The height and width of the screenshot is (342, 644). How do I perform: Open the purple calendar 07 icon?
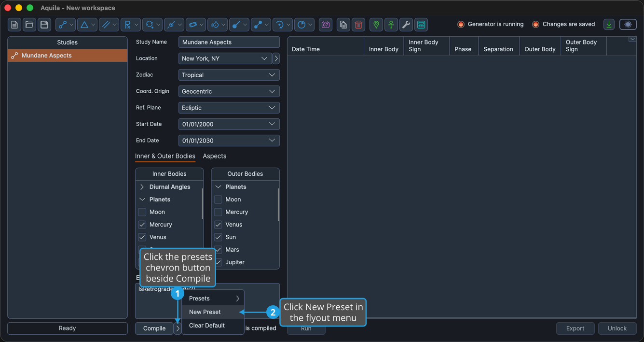click(x=326, y=25)
